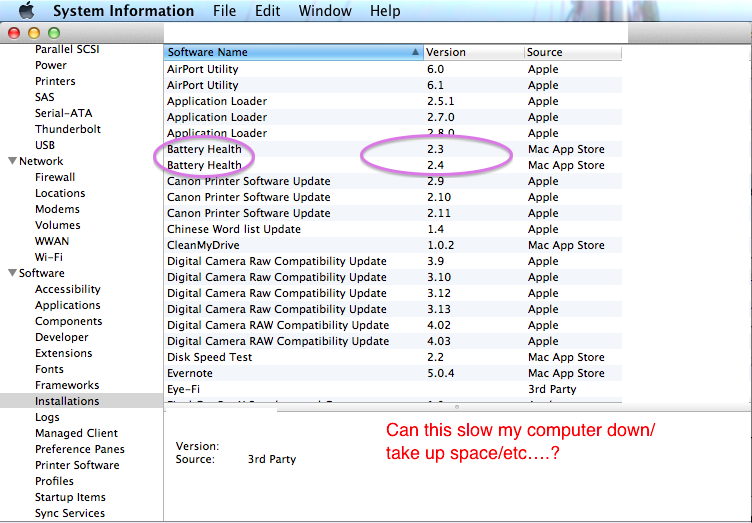Select AirPort Utility version 6.1 row

tap(393, 85)
